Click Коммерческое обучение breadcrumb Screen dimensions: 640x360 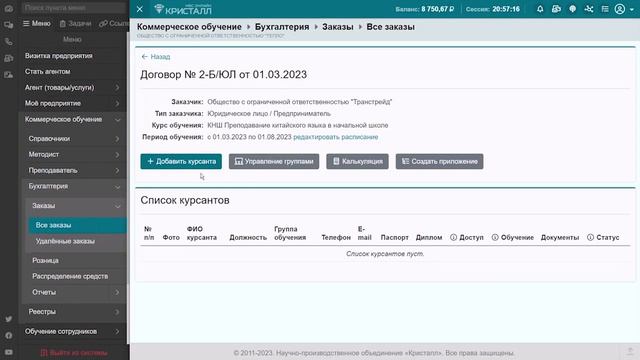pos(189,27)
